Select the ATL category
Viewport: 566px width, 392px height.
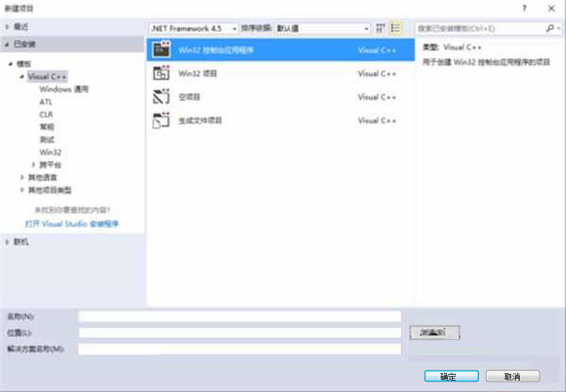tap(46, 102)
